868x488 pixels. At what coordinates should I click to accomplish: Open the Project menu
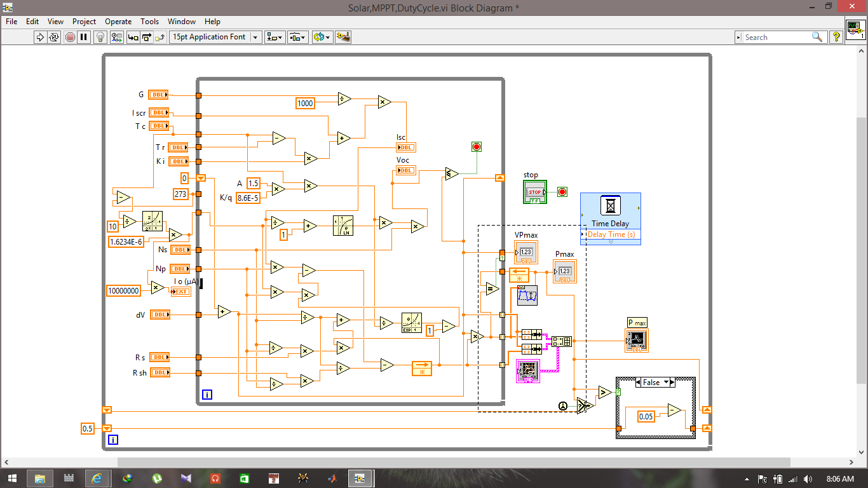(84, 21)
